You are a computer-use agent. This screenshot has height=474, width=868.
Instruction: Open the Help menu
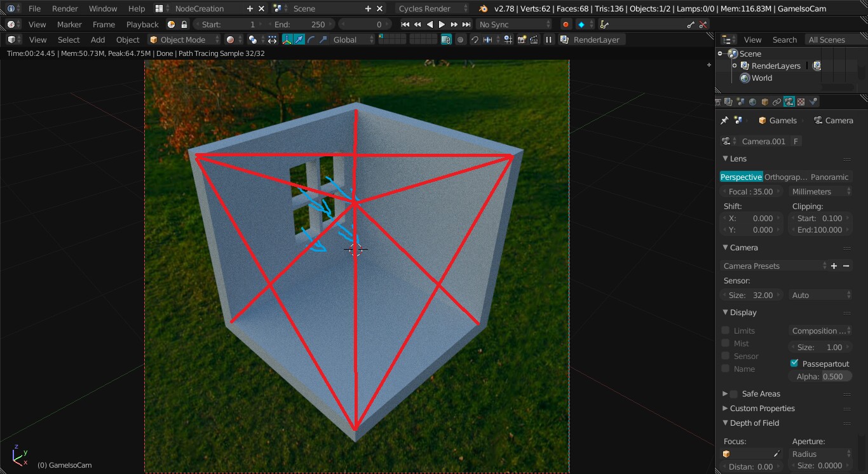[137, 8]
